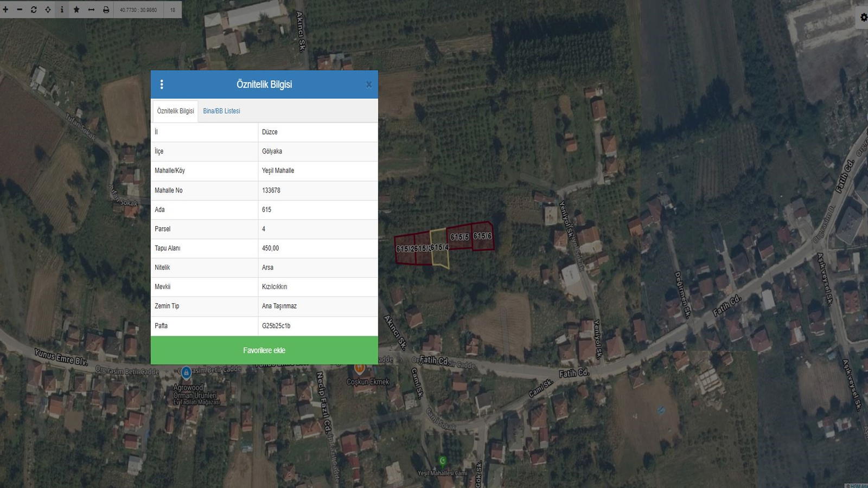Open favorites with the star icon
Viewport: 868px width, 488px height.
pyautogui.click(x=76, y=9)
